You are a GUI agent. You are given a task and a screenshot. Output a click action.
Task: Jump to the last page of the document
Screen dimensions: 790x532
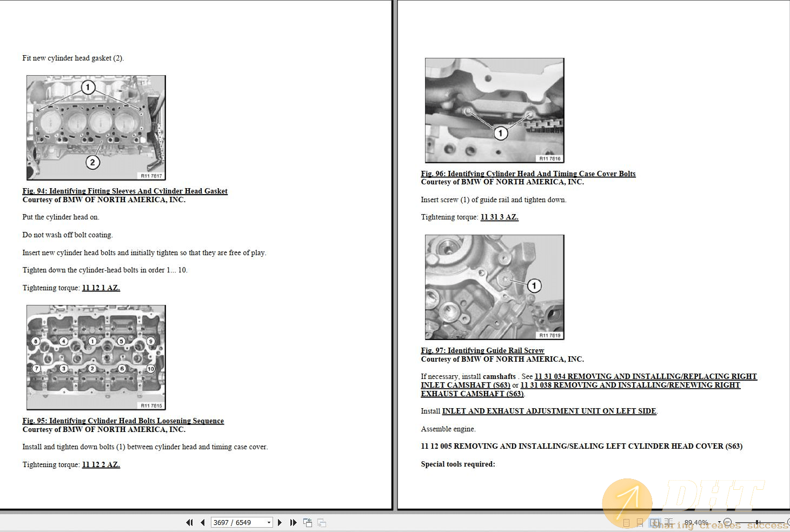coord(293,522)
